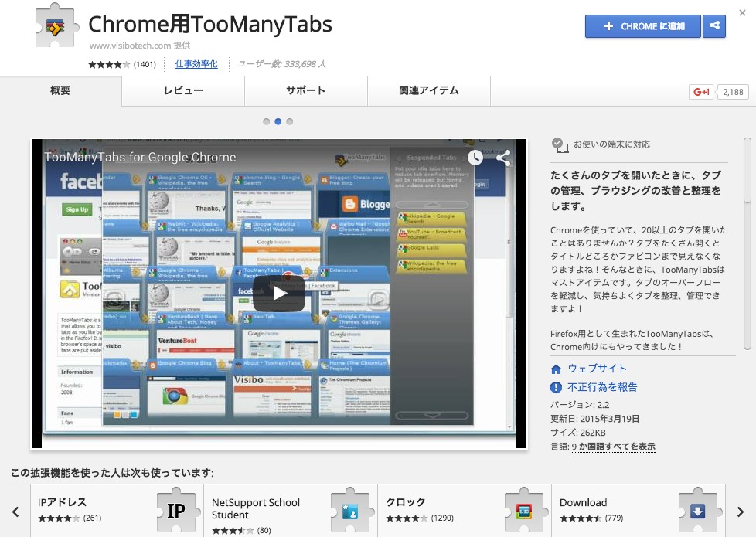Click the device compatibility check icon
Image resolution: width=756 pixels, height=537 pixels.
click(x=560, y=144)
